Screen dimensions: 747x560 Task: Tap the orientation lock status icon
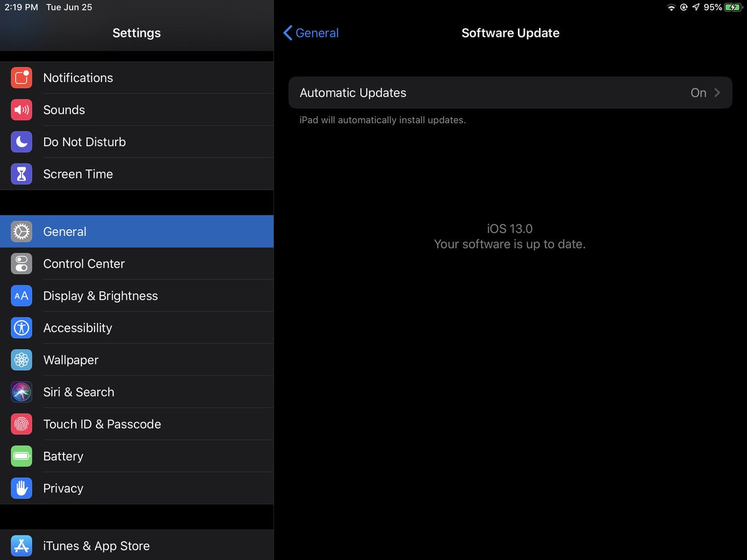coord(684,7)
